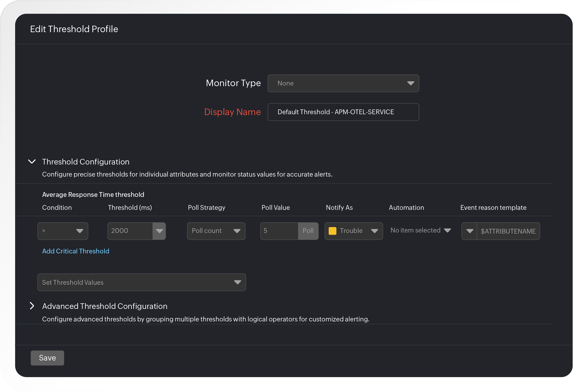588x392 pixels.
Task: Click the Poll unit label button
Action: [x=308, y=231]
